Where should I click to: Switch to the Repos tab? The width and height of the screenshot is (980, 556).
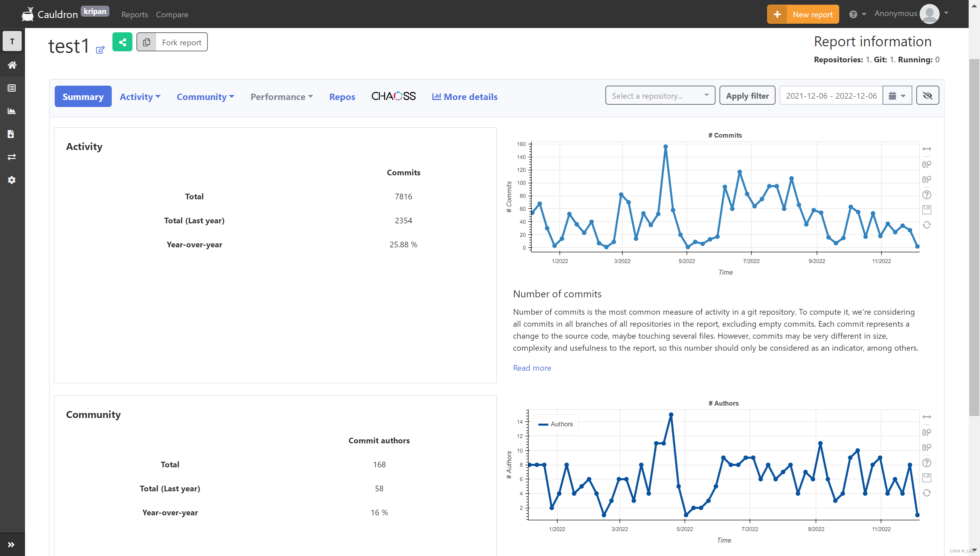click(x=342, y=97)
